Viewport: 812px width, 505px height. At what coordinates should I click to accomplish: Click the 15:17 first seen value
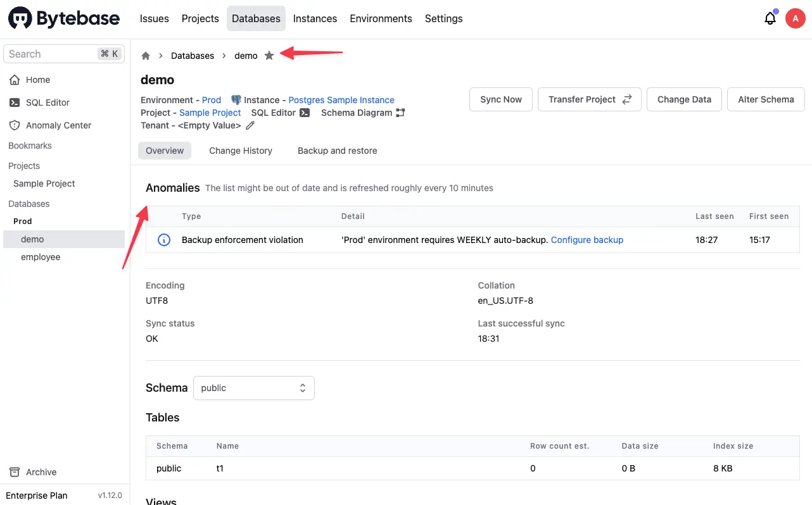pyautogui.click(x=760, y=240)
